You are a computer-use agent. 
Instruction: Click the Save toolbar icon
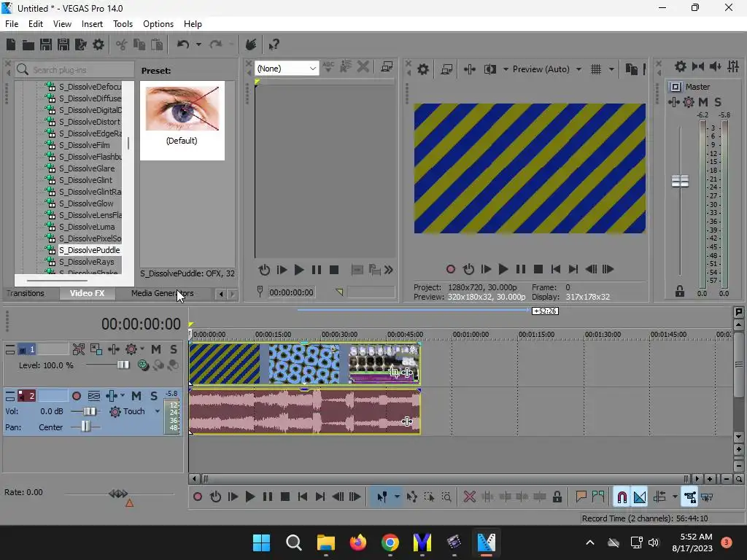pos(46,44)
